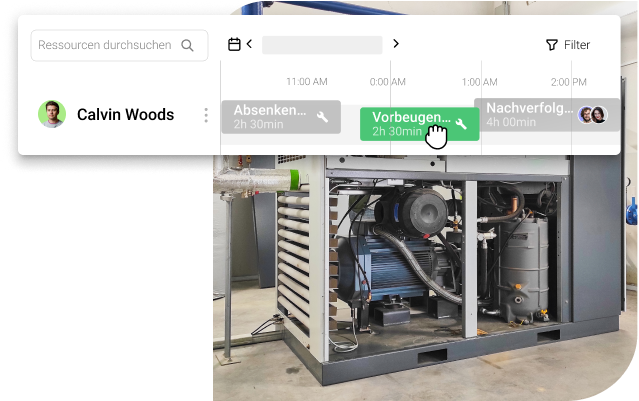Select the gray Absenken task block
This screenshot has width=639, height=401.
tap(270, 116)
